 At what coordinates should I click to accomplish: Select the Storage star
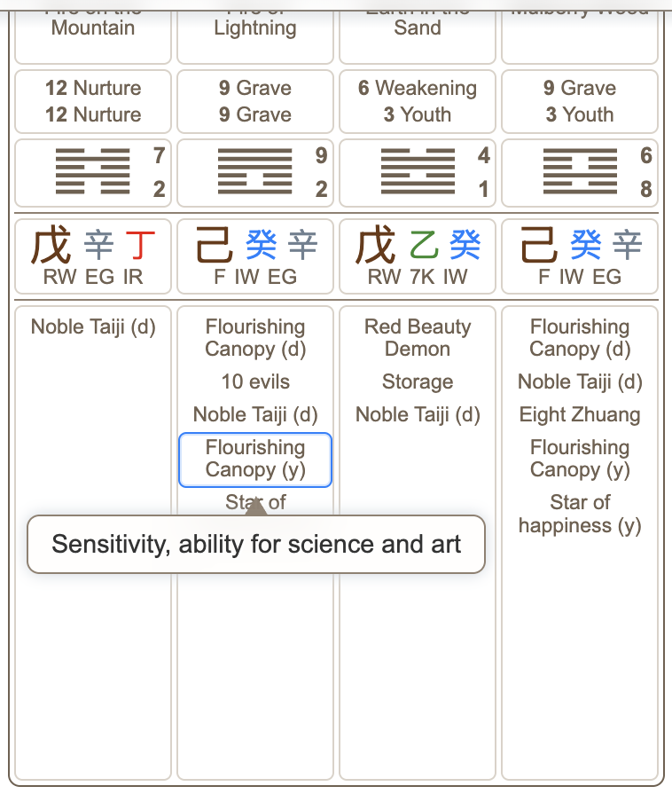(x=418, y=381)
